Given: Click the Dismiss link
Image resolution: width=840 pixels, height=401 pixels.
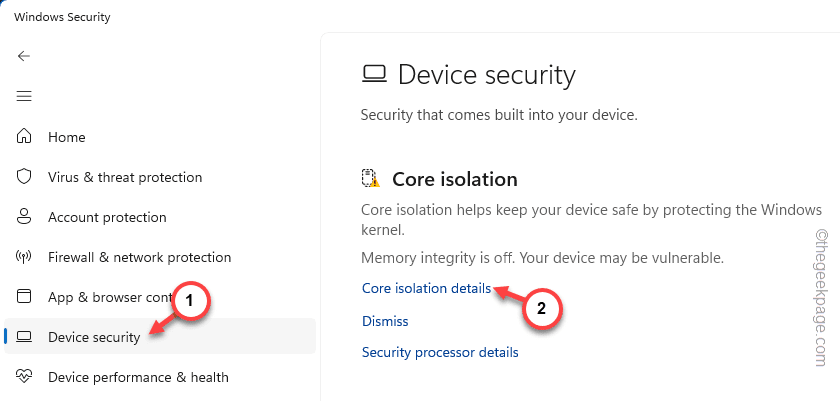Looking at the screenshot, I should pos(385,321).
